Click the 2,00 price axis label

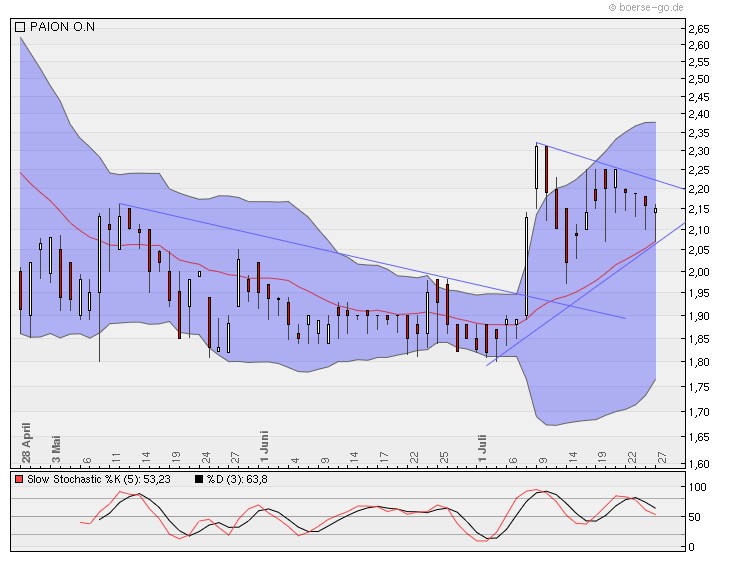pos(699,272)
